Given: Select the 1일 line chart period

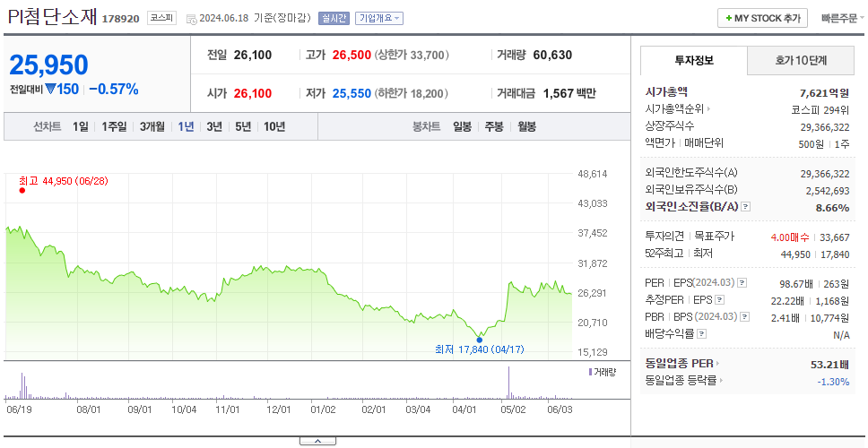Looking at the screenshot, I should [x=81, y=126].
